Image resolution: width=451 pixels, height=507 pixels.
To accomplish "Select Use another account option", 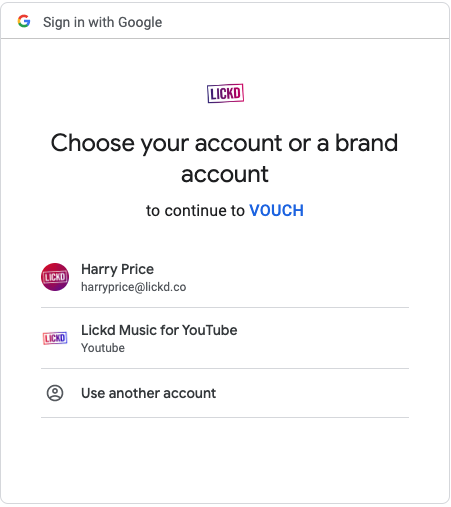I will [225, 393].
